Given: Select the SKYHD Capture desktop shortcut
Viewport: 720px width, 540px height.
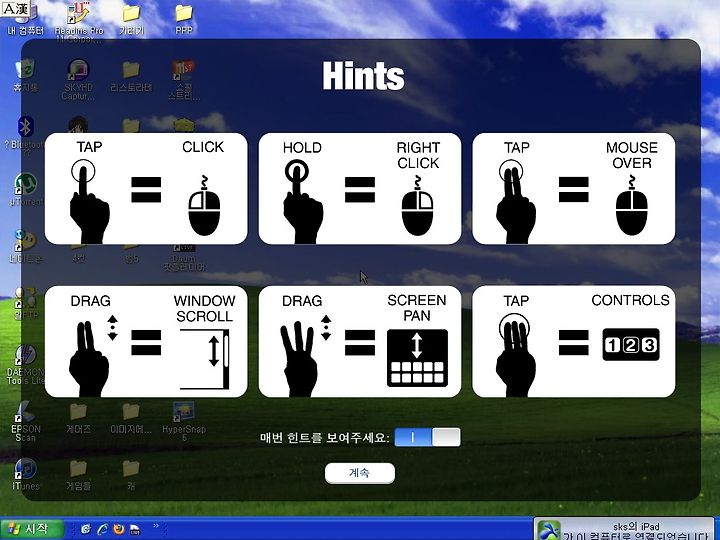Looking at the screenshot, I should click(79, 80).
